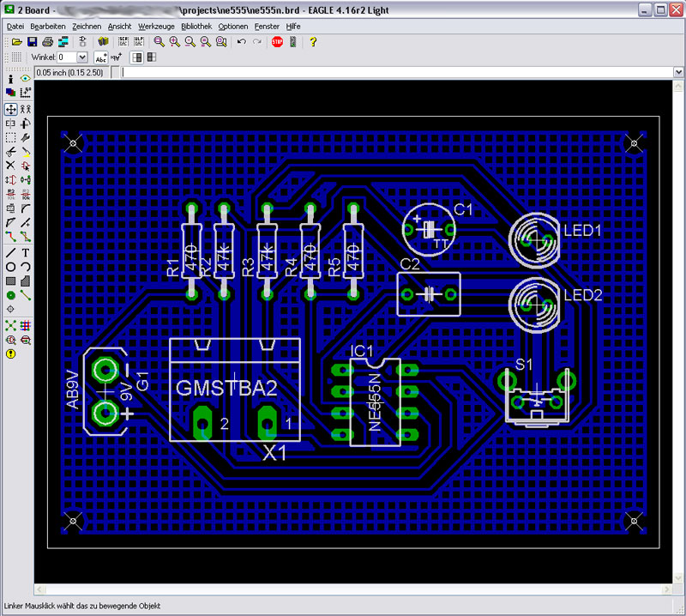
Task: Select the Text T tool
Action: pyautogui.click(x=26, y=253)
